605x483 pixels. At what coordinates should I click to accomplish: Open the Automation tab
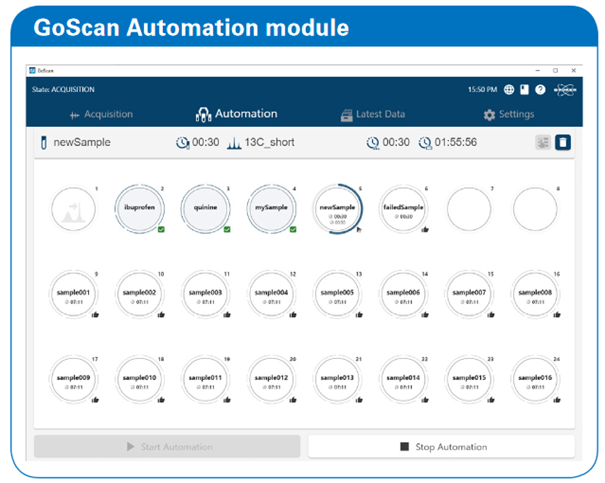click(237, 114)
